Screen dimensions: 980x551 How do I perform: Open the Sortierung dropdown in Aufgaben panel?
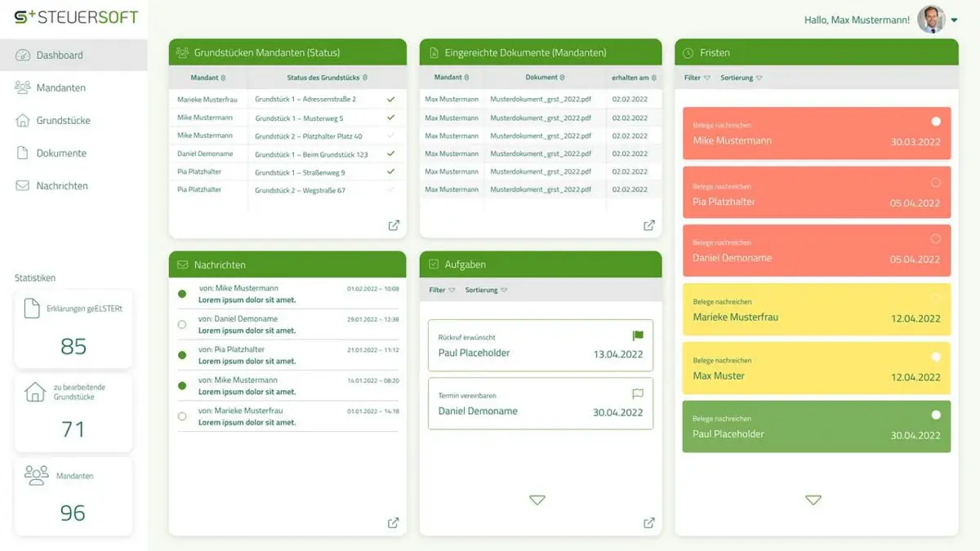[x=486, y=290]
